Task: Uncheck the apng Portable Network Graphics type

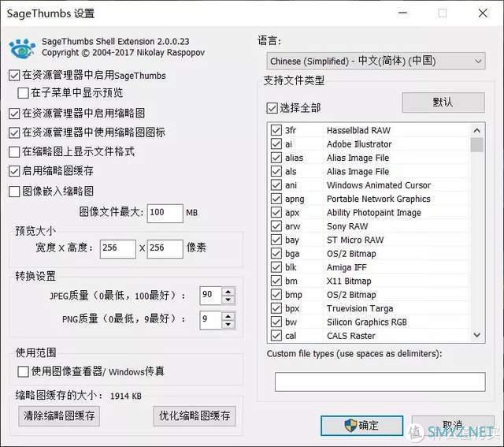Action: click(x=276, y=199)
